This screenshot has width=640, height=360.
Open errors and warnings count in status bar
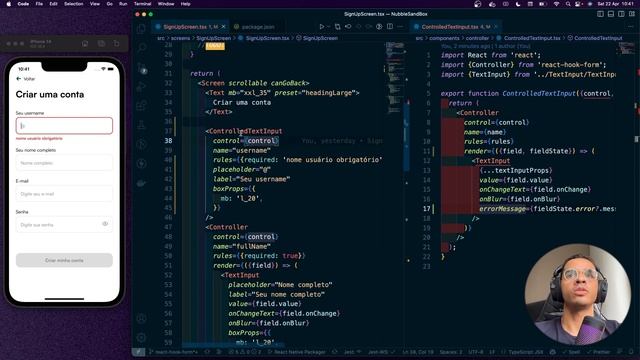[244, 352]
